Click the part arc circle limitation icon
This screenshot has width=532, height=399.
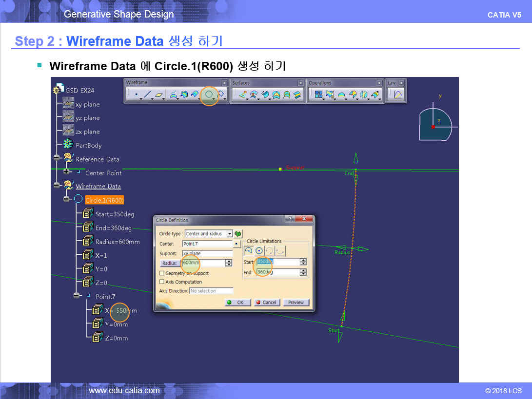(249, 251)
